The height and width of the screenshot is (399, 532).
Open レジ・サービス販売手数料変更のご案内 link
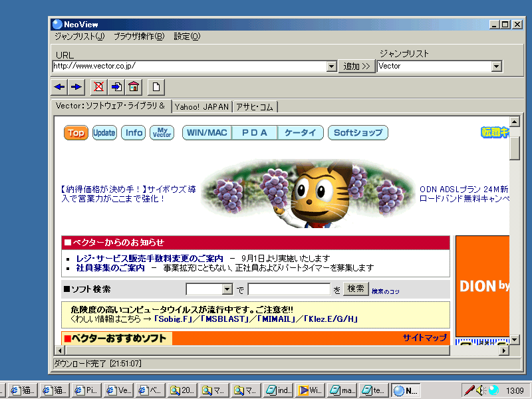(x=150, y=259)
